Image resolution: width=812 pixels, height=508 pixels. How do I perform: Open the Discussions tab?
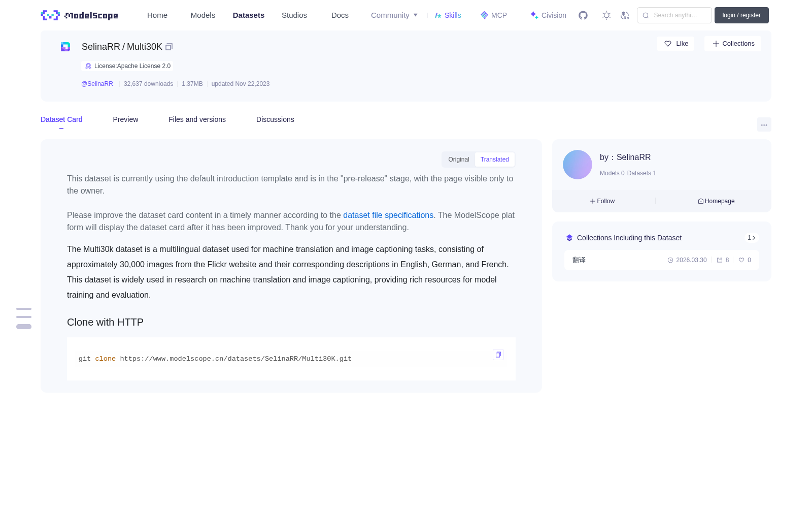(x=275, y=119)
